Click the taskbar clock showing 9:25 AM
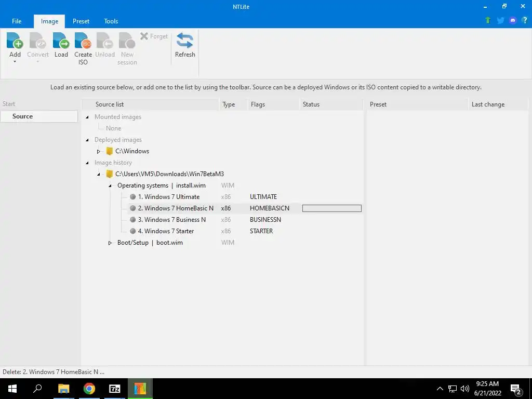Image resolution: width=532 pixels, height=399 pixels. click(487, 389)
